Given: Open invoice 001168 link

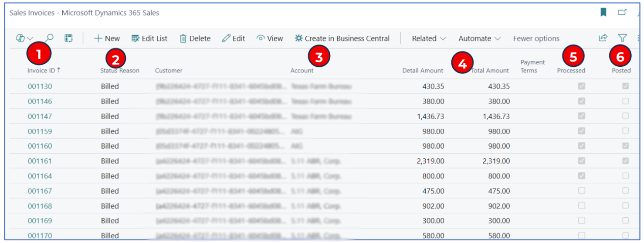Looking at the screenshot, I should (x=40, y=206).
